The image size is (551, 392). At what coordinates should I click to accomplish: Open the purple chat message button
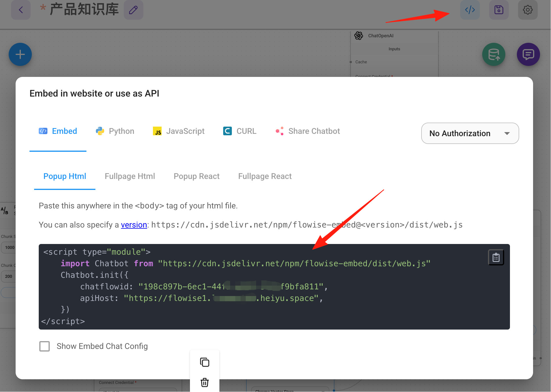point(528,54)
